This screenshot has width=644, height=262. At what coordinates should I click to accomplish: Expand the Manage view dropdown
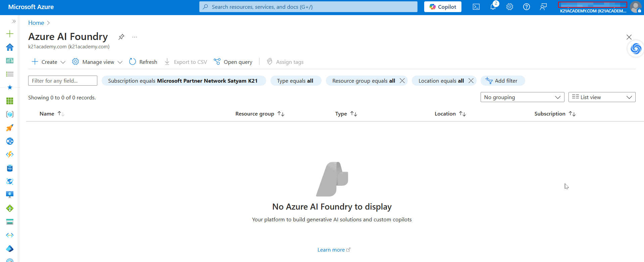coord(98,62)
